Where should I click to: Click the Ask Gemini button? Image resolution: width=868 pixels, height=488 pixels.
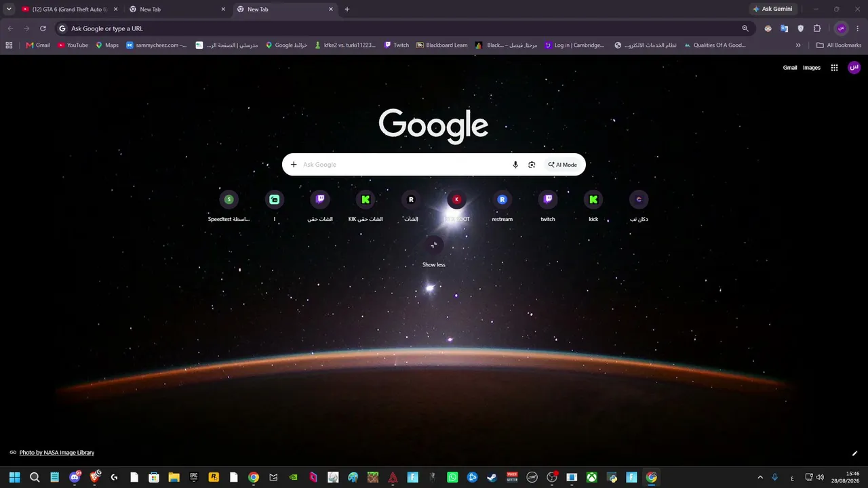click(x=772, y=9)
